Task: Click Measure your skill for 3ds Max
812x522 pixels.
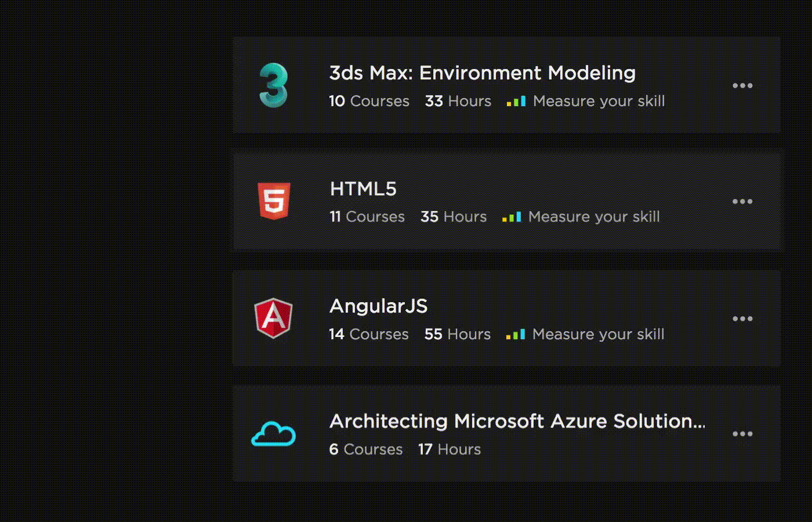Action: pyautogui.click(x=599, y=101)
